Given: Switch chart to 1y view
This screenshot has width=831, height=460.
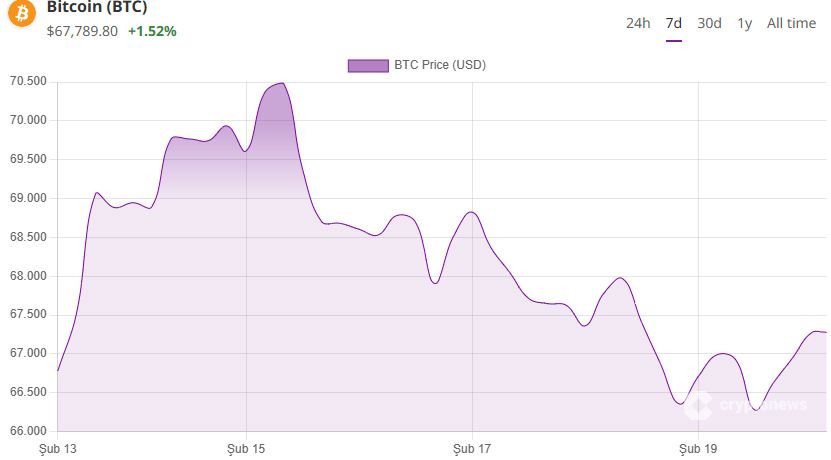Looking at the screenshot, I should pyautogui.click(x=745, y=23).
